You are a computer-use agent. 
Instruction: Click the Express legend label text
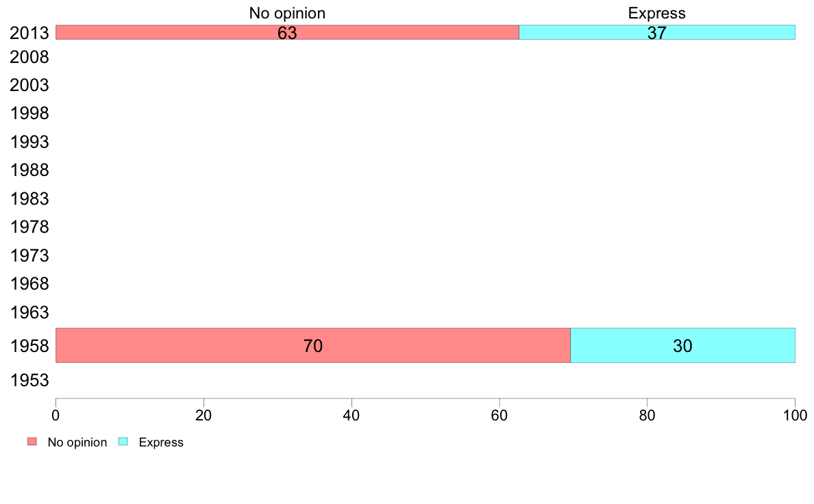pyautogui.click(x=161, y=442)
